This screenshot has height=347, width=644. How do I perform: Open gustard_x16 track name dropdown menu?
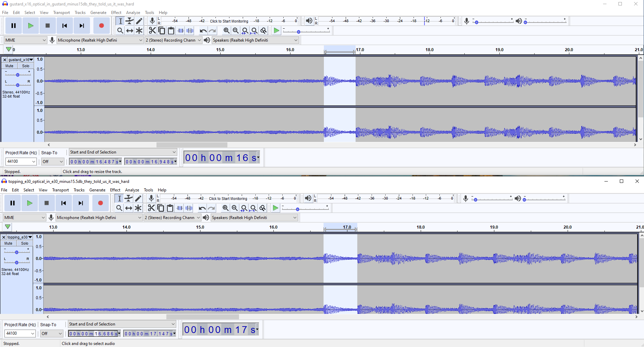point(21,60)
